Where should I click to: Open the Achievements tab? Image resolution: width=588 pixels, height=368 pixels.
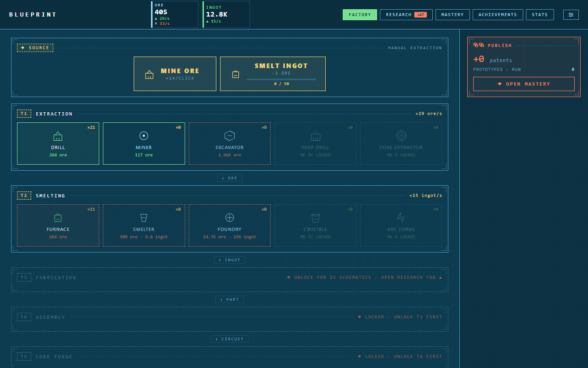pos(498,15)
